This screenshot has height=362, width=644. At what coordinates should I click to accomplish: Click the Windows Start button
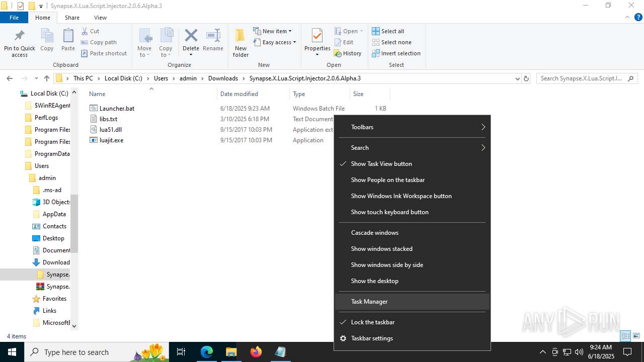click(x=12, y=352)
